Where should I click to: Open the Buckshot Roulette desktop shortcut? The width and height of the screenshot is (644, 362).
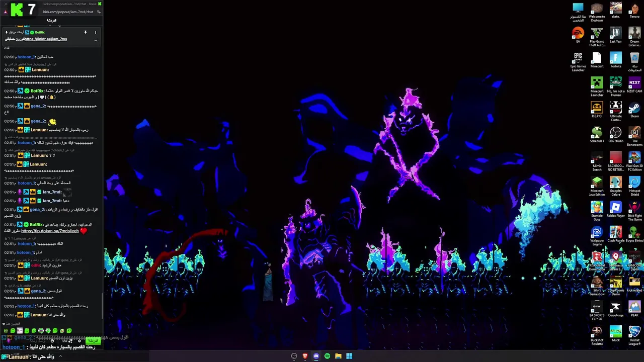click(597, 335)
